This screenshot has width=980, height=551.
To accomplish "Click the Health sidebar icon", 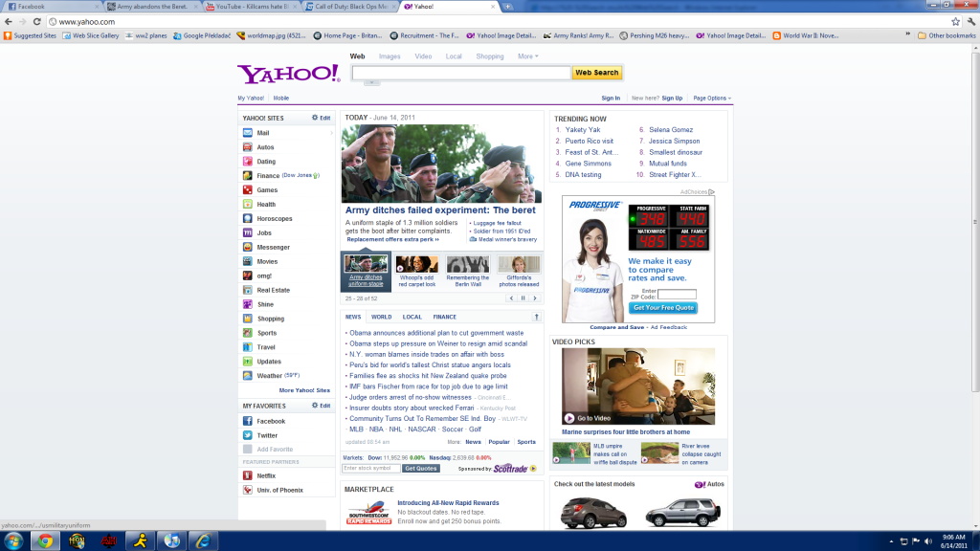I will [x=248, y=205].
